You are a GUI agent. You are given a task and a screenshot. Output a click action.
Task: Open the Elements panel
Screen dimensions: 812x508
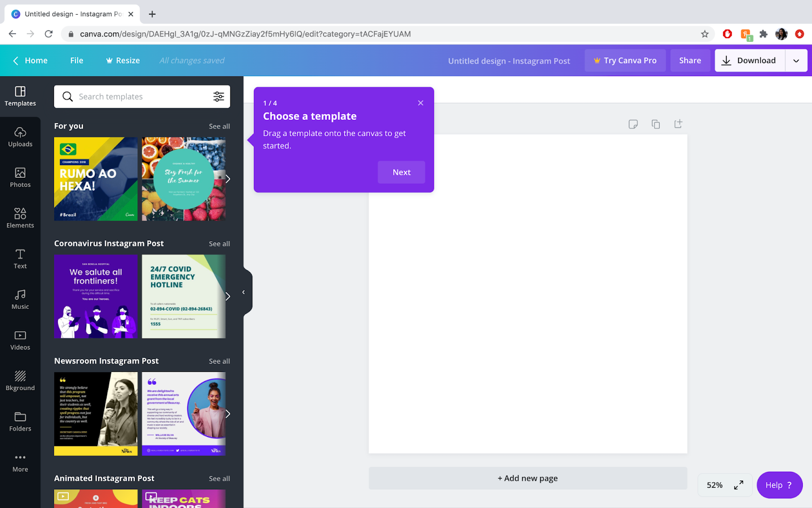coord(20,218)
